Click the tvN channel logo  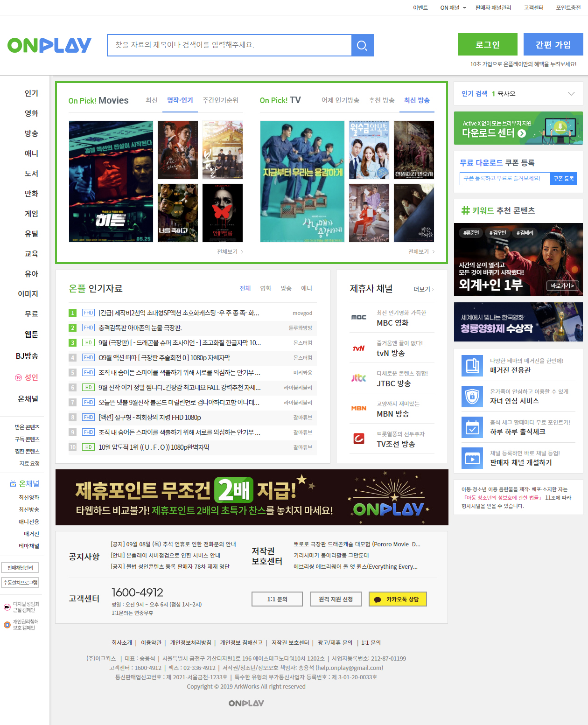358,348
